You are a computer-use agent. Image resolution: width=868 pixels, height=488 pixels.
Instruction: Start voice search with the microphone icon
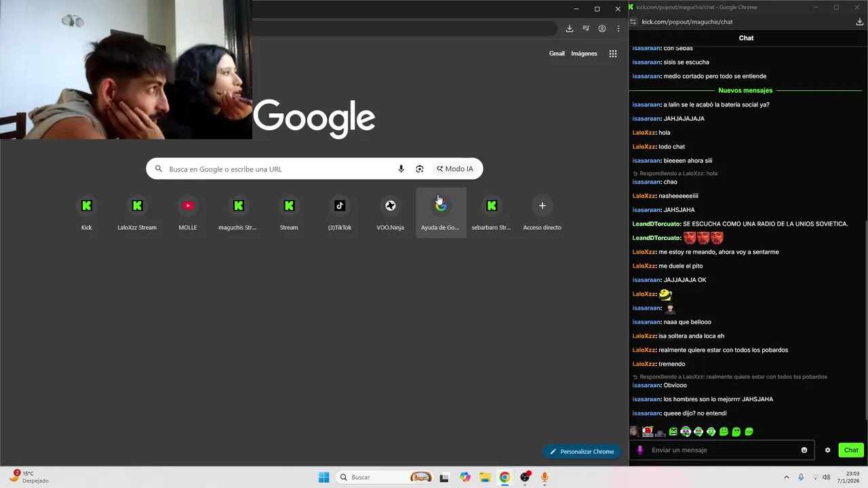click(401, 169)
